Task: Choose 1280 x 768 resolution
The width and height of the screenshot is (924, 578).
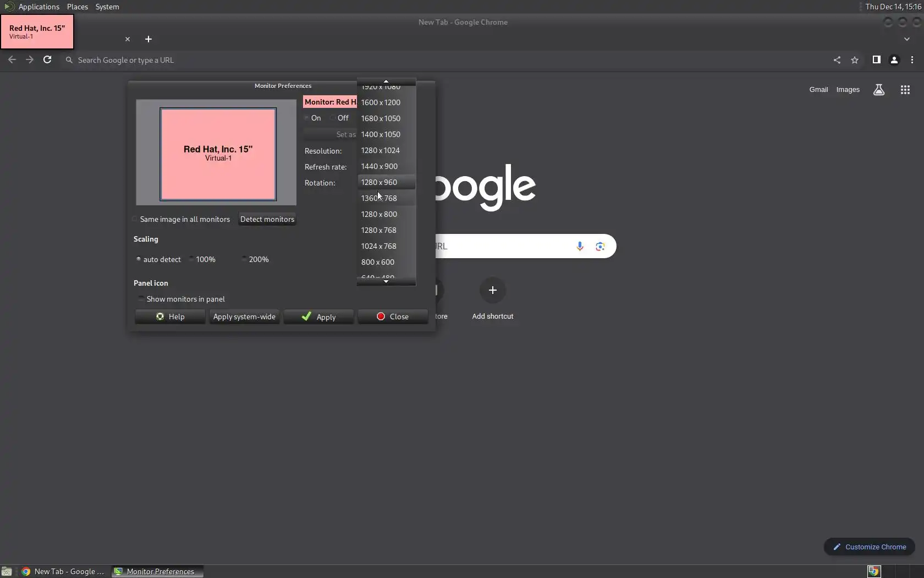Action: pyautogui.click(x=386, y=230)
